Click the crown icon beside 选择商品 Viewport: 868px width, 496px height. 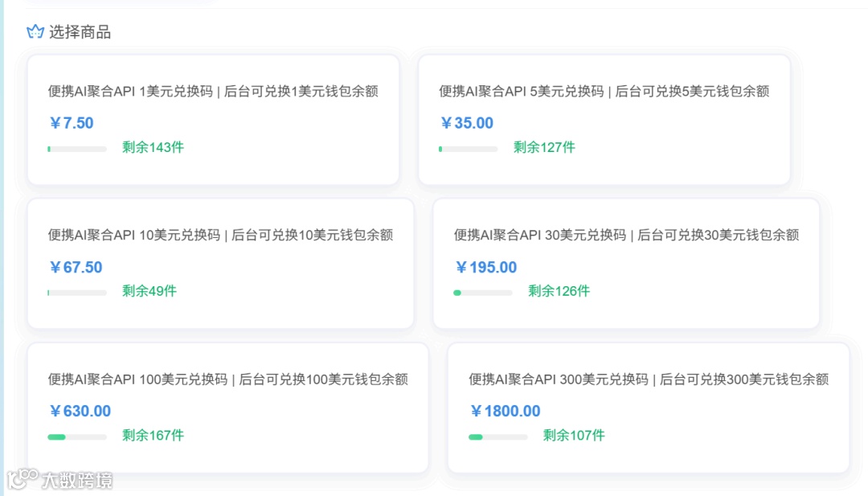click(x=35, y=31)
